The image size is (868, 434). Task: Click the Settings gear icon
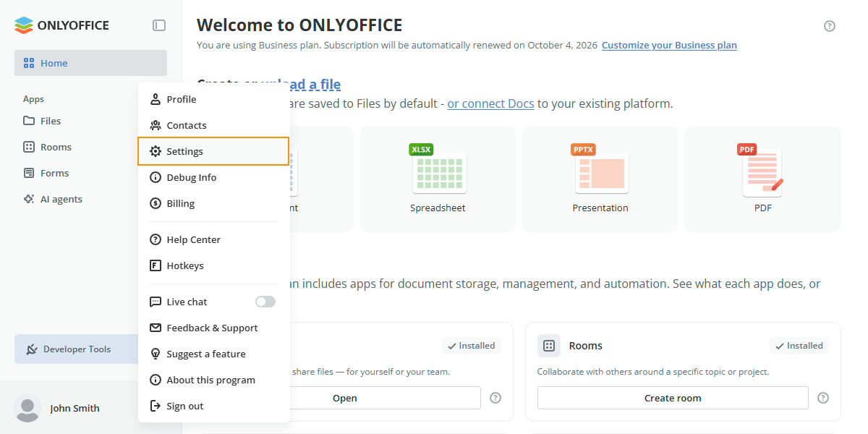pyautogui.click(x=155, y=151)
